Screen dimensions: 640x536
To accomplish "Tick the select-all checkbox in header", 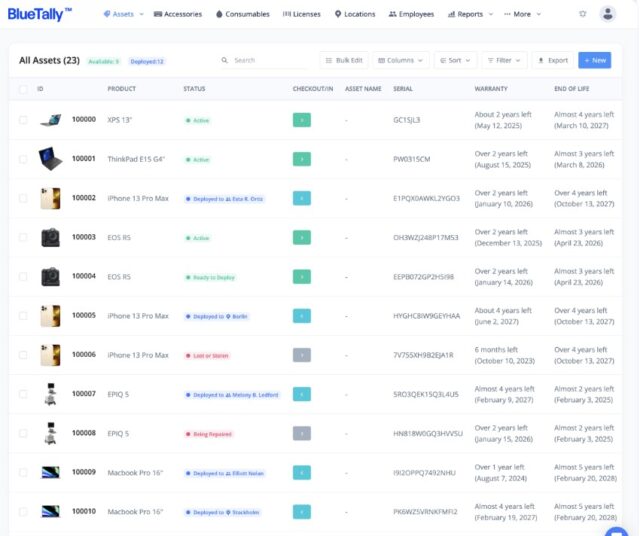I will point(23,89).
